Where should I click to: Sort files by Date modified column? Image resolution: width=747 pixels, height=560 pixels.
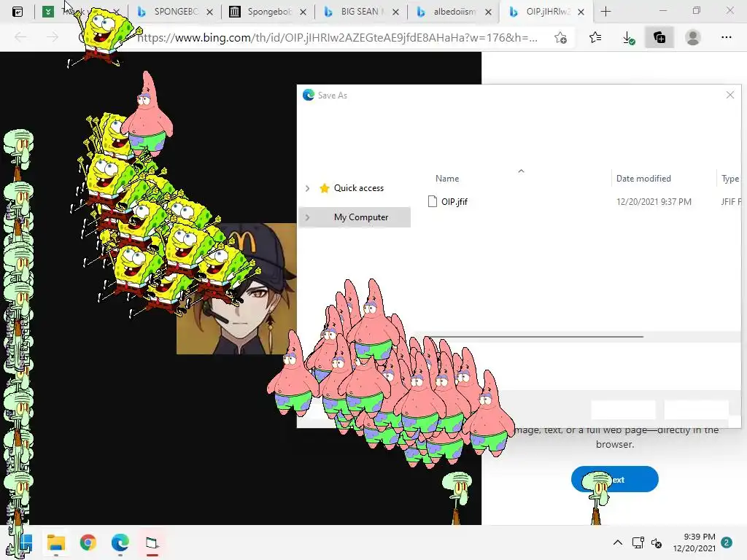point(643,179)
